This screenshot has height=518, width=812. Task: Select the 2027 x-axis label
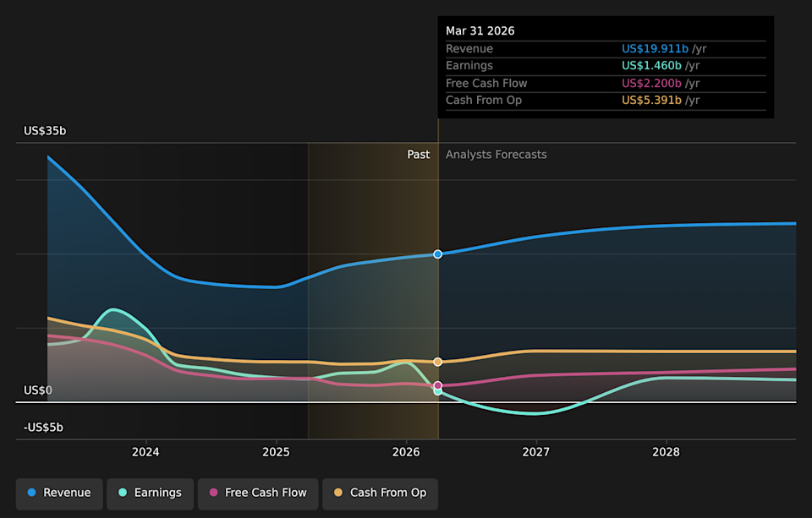click(536, 452)
